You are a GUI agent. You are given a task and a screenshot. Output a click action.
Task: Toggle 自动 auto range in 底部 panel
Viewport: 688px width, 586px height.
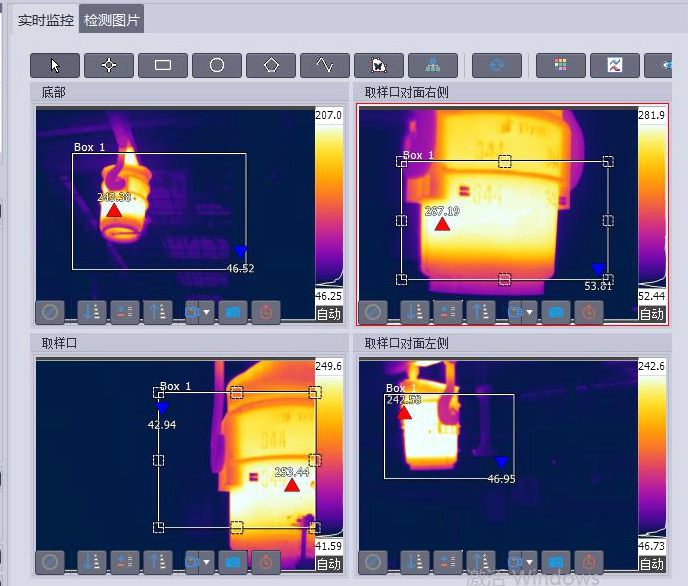(329, 313)
